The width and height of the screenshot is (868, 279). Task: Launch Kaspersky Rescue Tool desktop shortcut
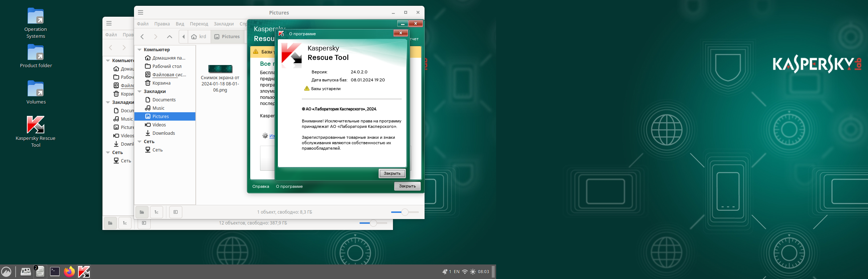click(36, 132)
